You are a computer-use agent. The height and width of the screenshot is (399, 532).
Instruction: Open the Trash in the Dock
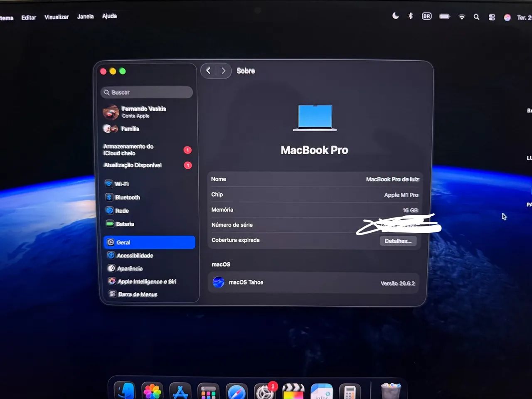pyautogui.click(x=391, y=391)
